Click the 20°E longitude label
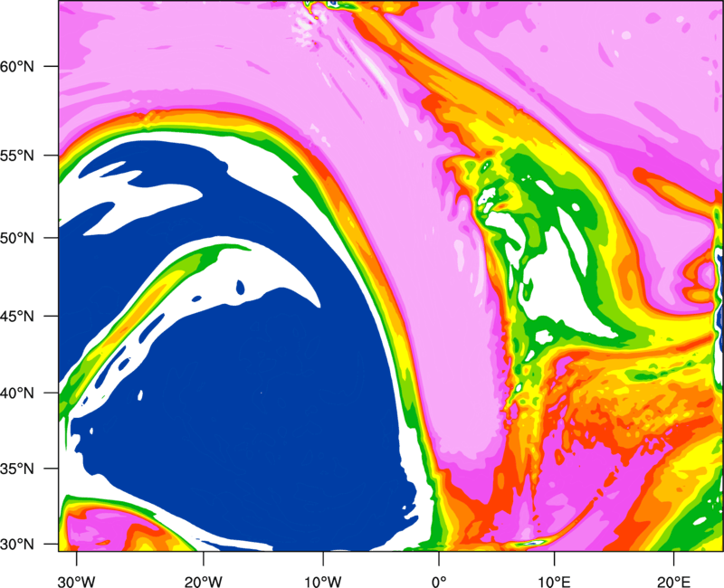Screen dimensions: 724x588 [x=673, y=582]
